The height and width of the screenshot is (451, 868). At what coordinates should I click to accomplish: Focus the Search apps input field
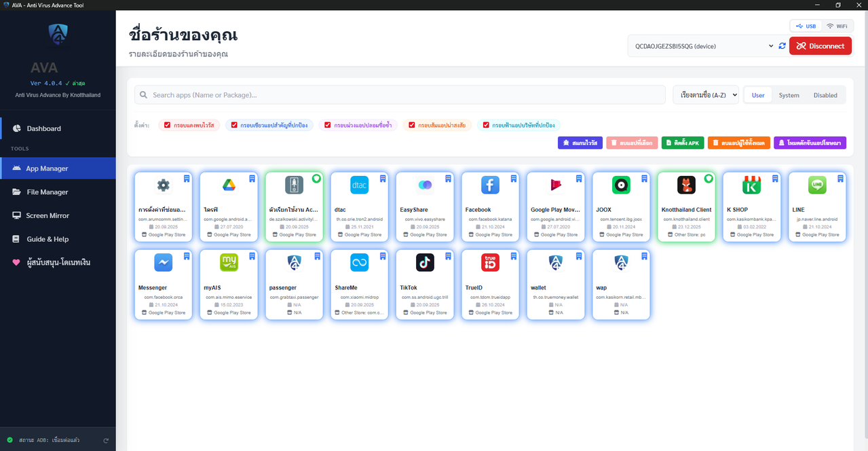tap(400, 95)
